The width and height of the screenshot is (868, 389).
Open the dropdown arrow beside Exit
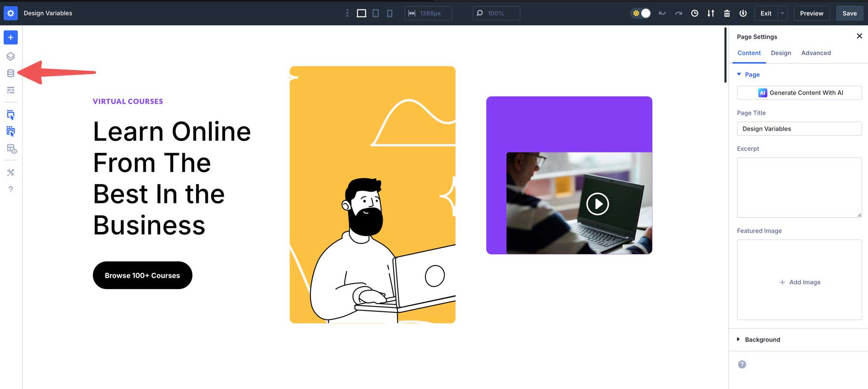click(x=783, y=13)
